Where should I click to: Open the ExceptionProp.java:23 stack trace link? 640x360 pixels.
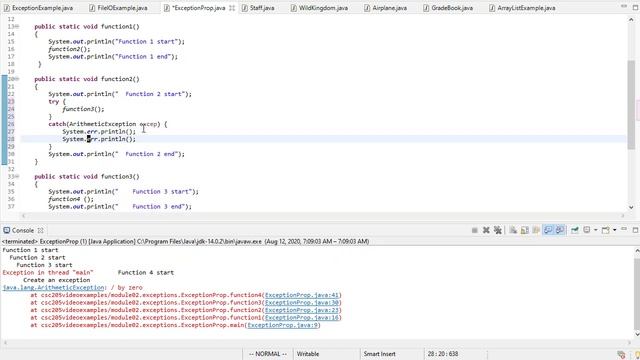click(302, 310)
